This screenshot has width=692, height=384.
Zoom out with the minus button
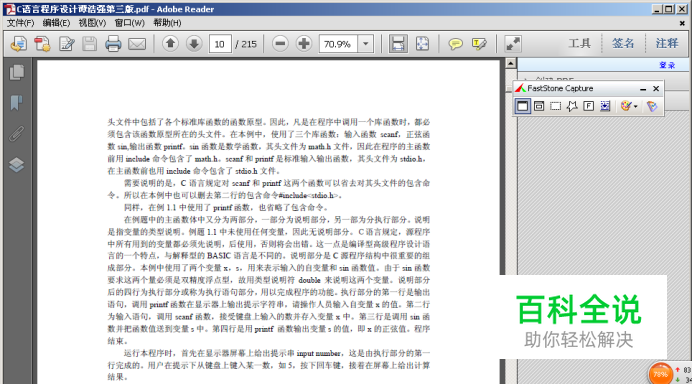(280, 43)
